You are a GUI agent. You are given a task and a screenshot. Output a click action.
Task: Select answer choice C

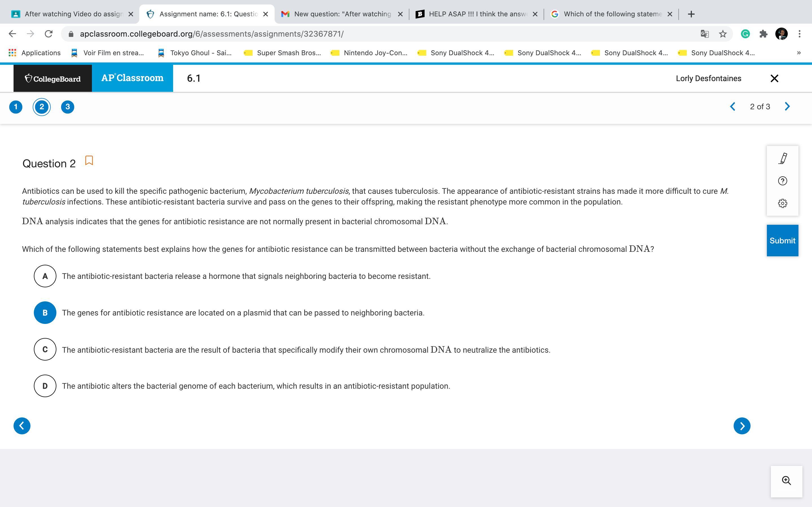coord(45,349)
